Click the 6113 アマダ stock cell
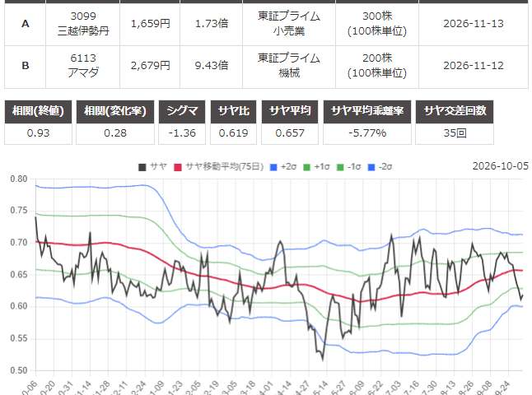 [x=83, y=66]
